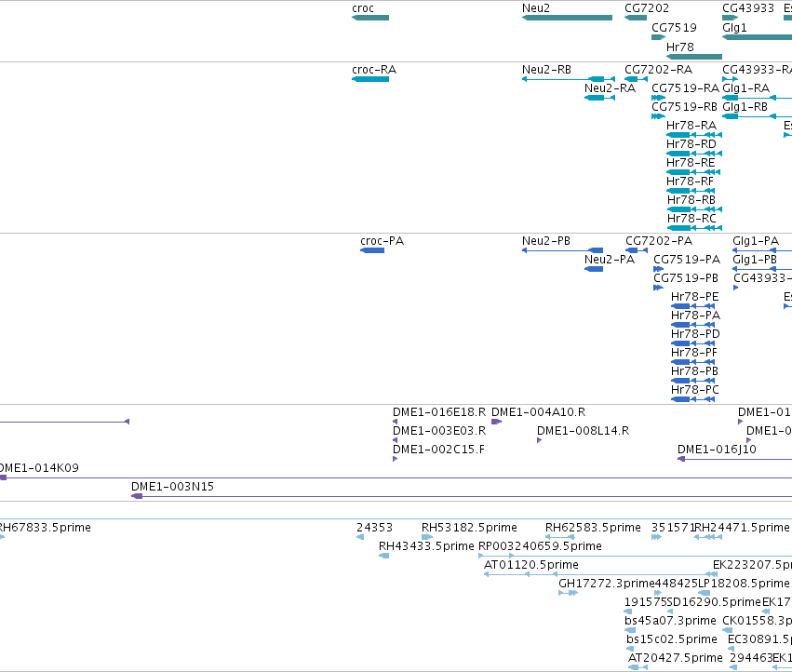Screen dimensions: 792x672
Task: Click the Glg1-RB transcript
Action: coord(758,116)
